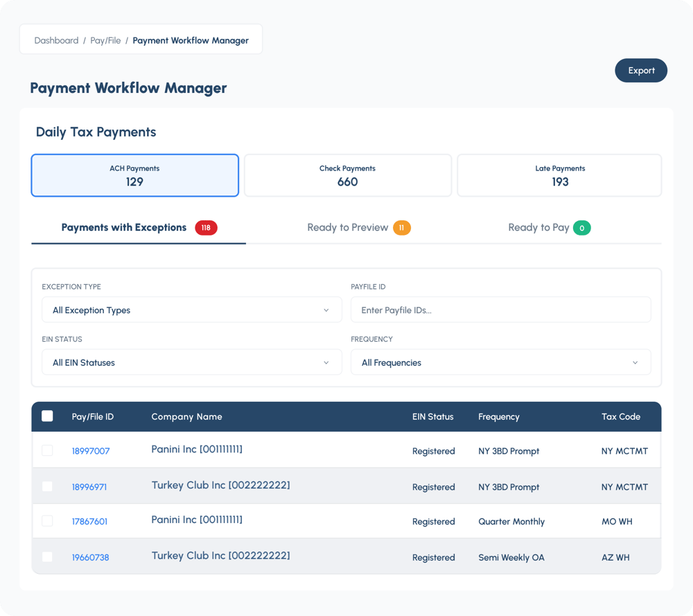Open the All Frequencies dropdown
This screenshot has width=693, height=616.
[500, 362]
